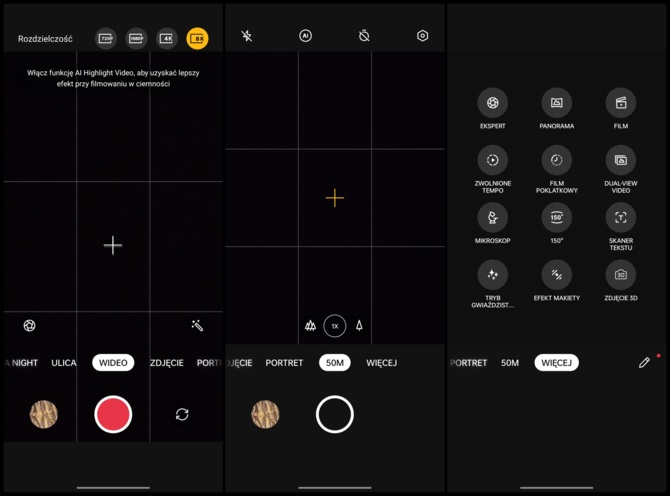This screenshot has width=670, height=496.
Task: Take a photo with the white shutter
Action: [335, 414]
